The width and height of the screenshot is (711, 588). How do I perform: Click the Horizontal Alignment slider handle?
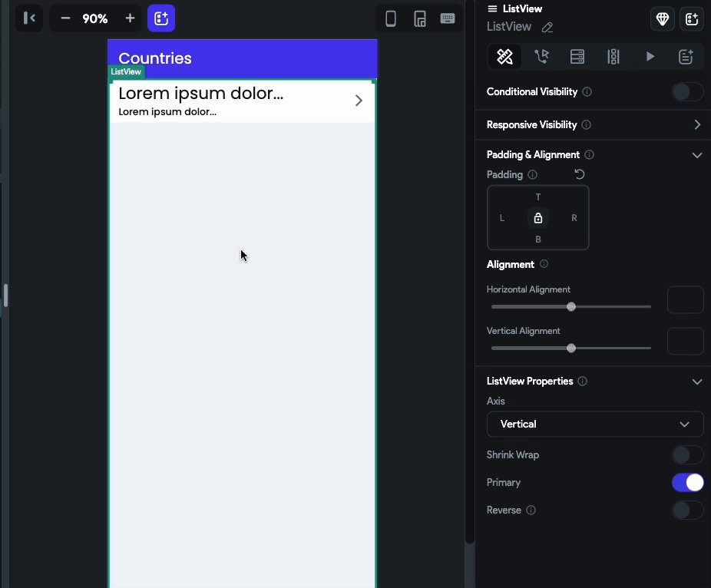pyautogui.click(x=571, y=307)
